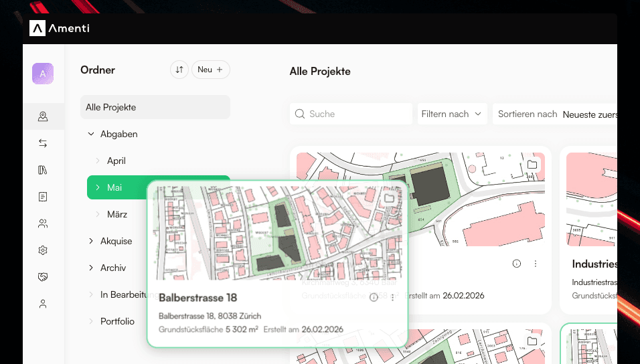Expand the März folder chevron
640x364 pixels.
click(98, 214)
